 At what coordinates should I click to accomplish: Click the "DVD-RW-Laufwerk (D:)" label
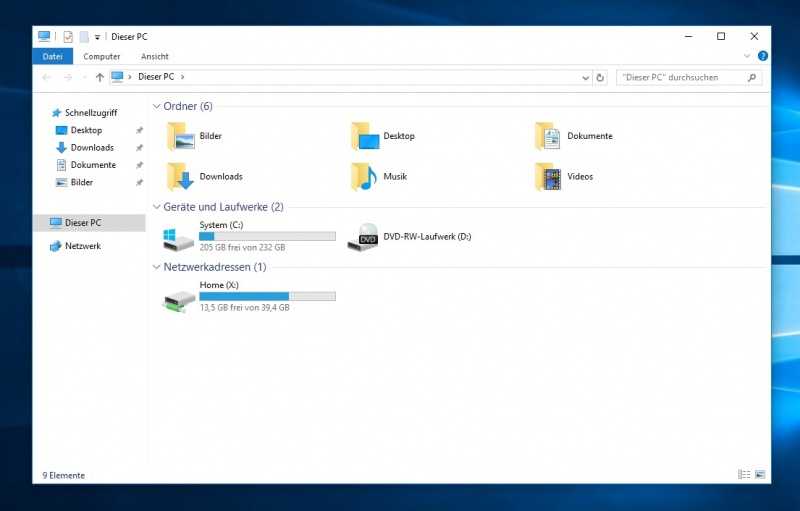click(x=427, y=237)
